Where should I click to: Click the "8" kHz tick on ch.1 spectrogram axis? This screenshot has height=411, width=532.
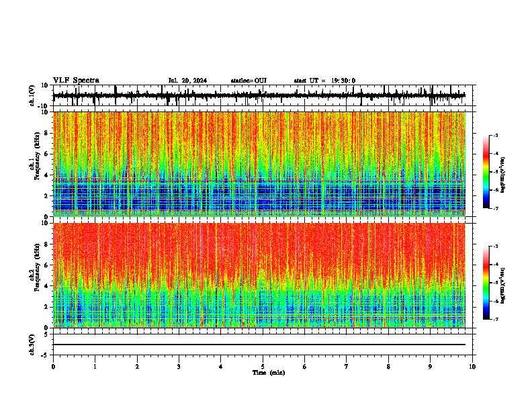coord(46,133)
